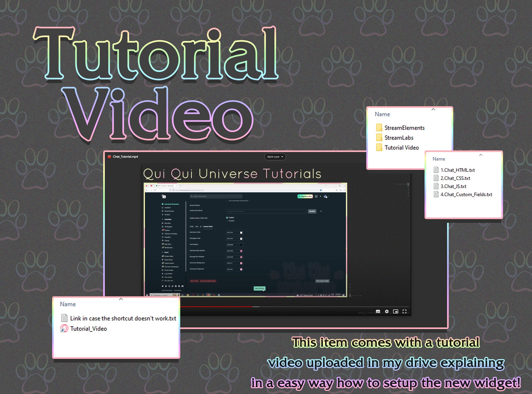Switch to the HTML tab
The height and width of the screenshot is (394, 532).
[x=192, y=227]
